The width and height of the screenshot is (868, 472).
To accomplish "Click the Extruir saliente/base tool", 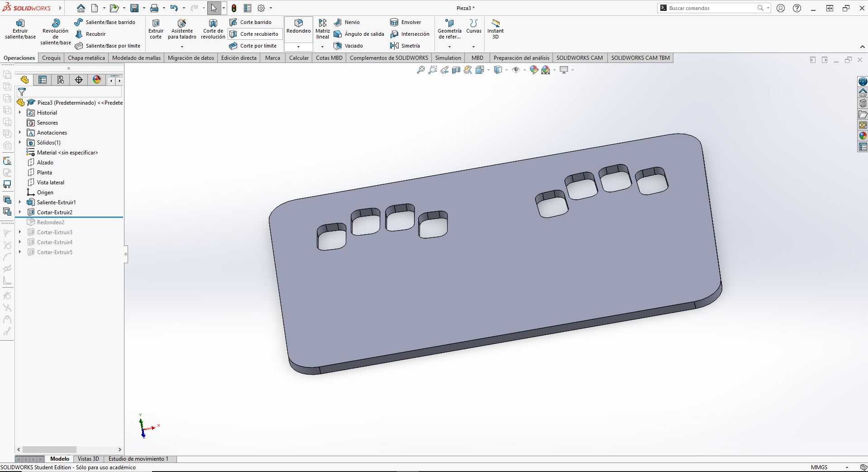I will (20, 29).
